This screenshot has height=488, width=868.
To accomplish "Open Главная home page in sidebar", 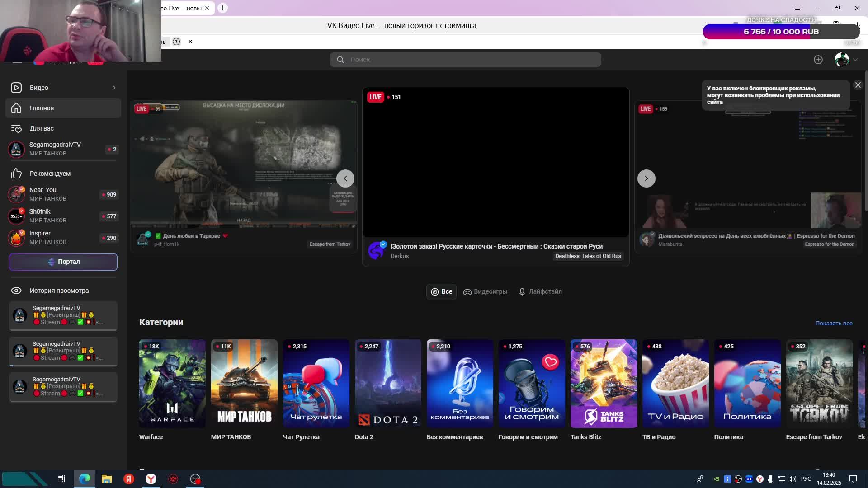I will 42,108.
